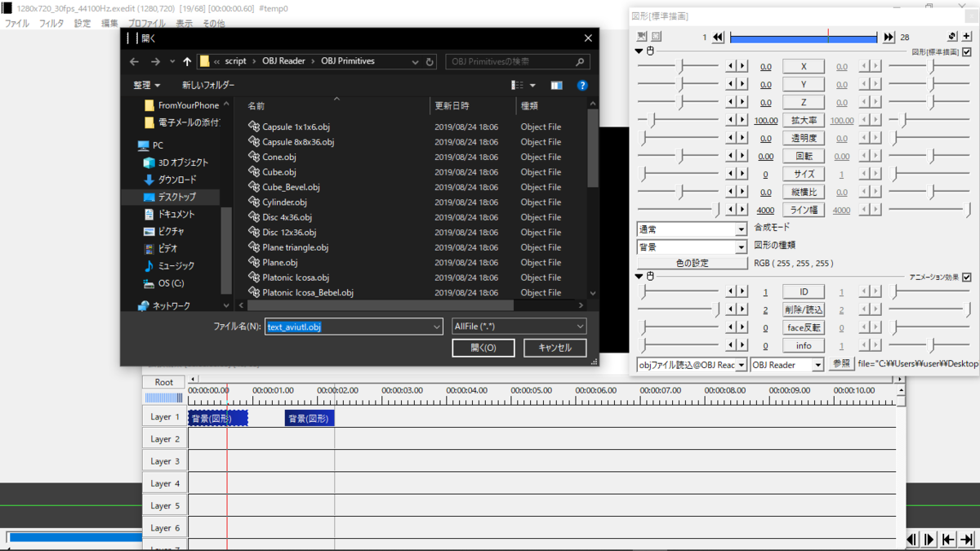Click the 色の設定 button

point(693,264)
